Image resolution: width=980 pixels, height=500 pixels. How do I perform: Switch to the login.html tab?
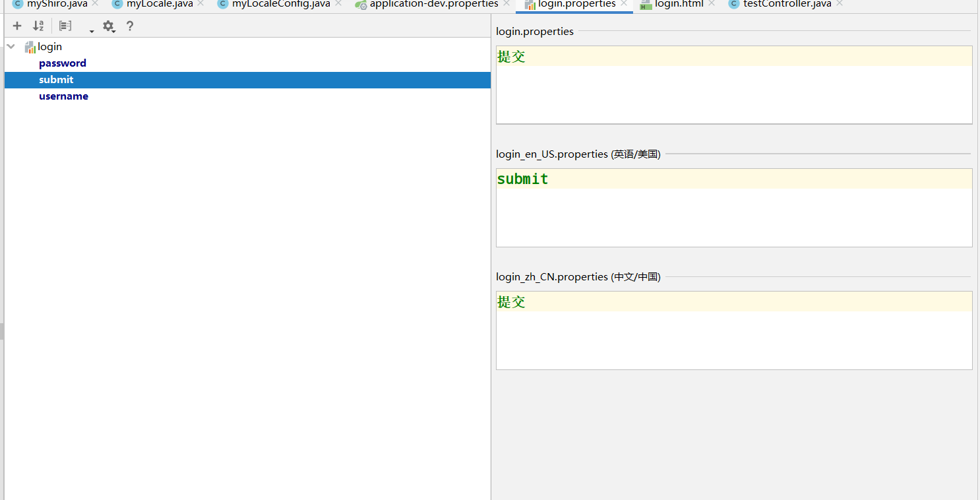click(679, 4)
